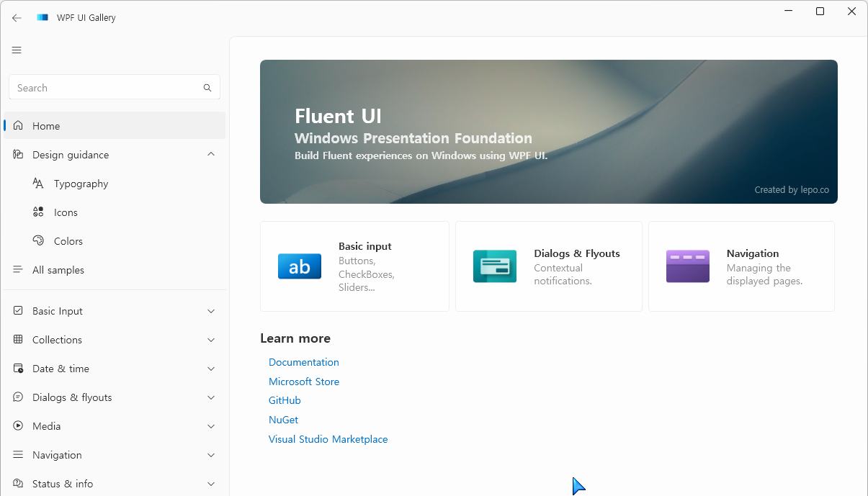Click the 'Created by lepo.co' text

(x=792, y=190)
